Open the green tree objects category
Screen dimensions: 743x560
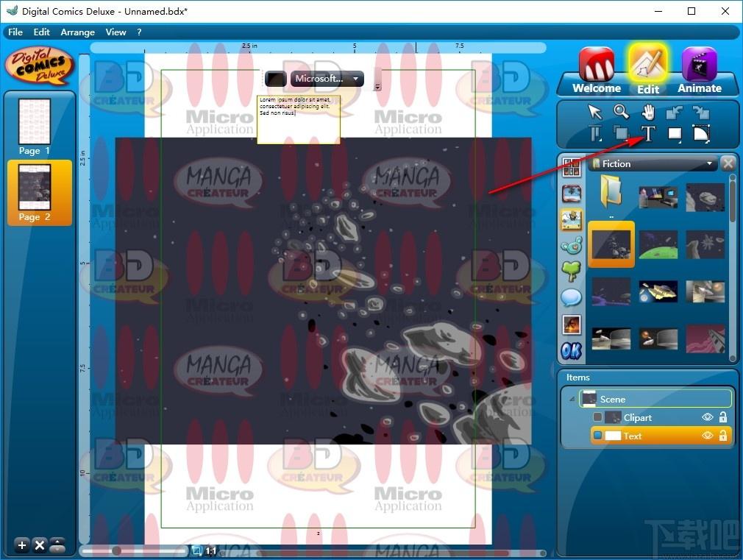[572, 272]
